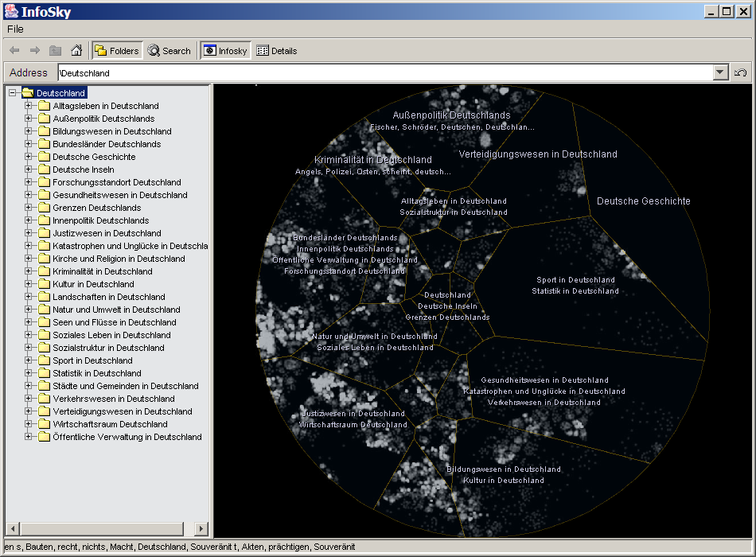
Task: Open the File menu
Action: pos(14,29)
